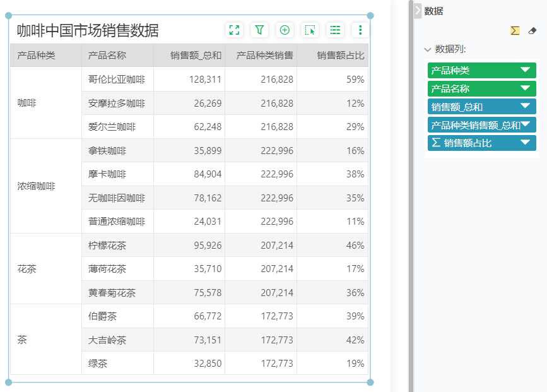Select the 产品种类销售额_总和 data field
Screen dimensions: 547x392
(476, 125)
